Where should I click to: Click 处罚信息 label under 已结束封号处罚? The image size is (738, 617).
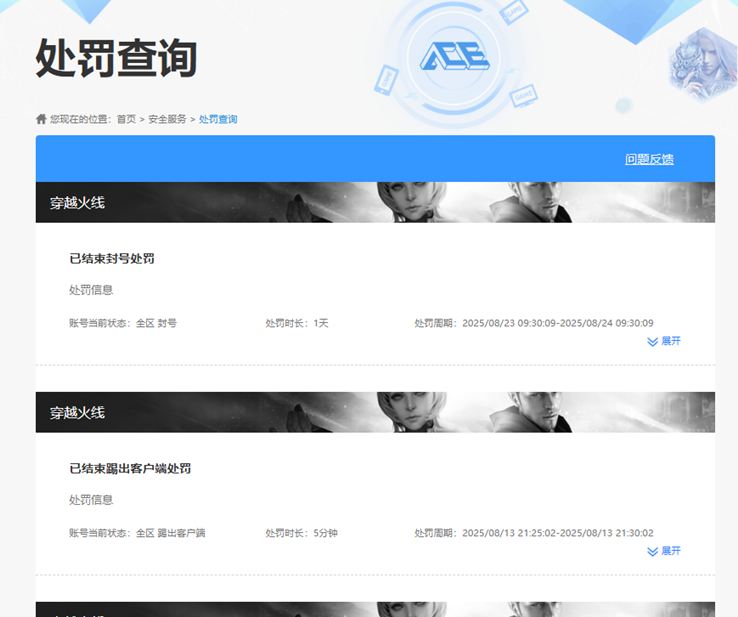[x=91, y=290]
